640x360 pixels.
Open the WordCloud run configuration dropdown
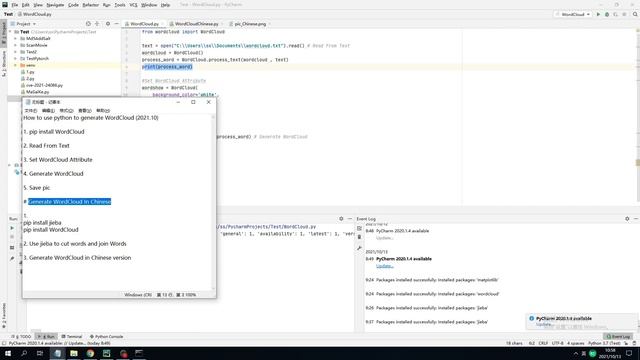point(573,14)
